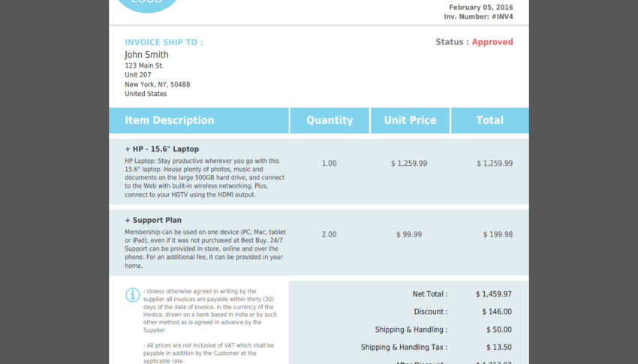This screenshot has width=638, height=364.
Task: Select the date February 05, 2016
Action: (x=481, y=8)
